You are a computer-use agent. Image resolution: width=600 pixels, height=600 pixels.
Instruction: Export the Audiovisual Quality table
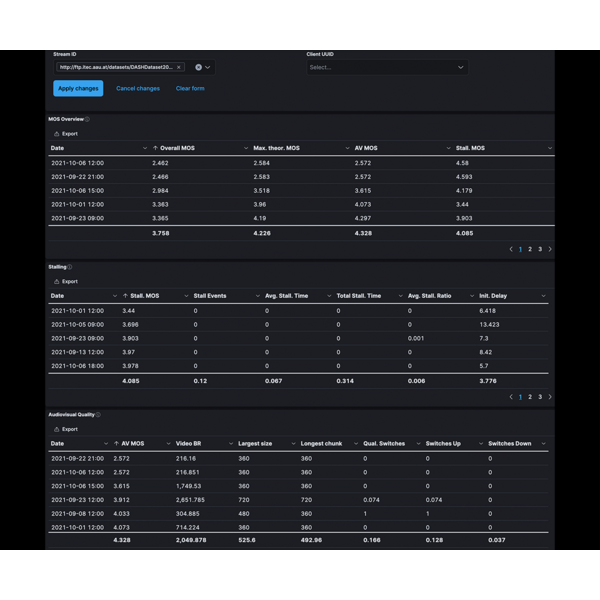(66, 429)
